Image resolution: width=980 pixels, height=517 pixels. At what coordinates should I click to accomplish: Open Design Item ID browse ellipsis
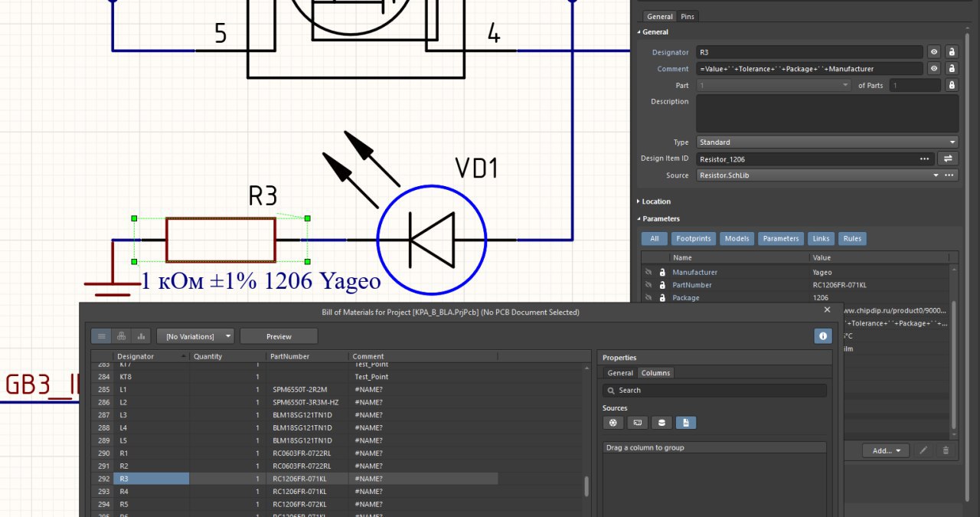(x=924, y=159)
